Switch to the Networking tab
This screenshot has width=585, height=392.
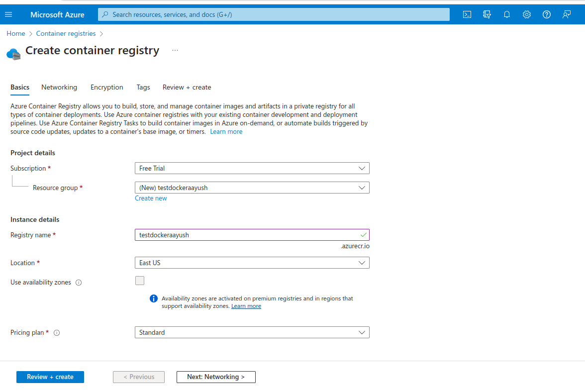tap(59, 87)
